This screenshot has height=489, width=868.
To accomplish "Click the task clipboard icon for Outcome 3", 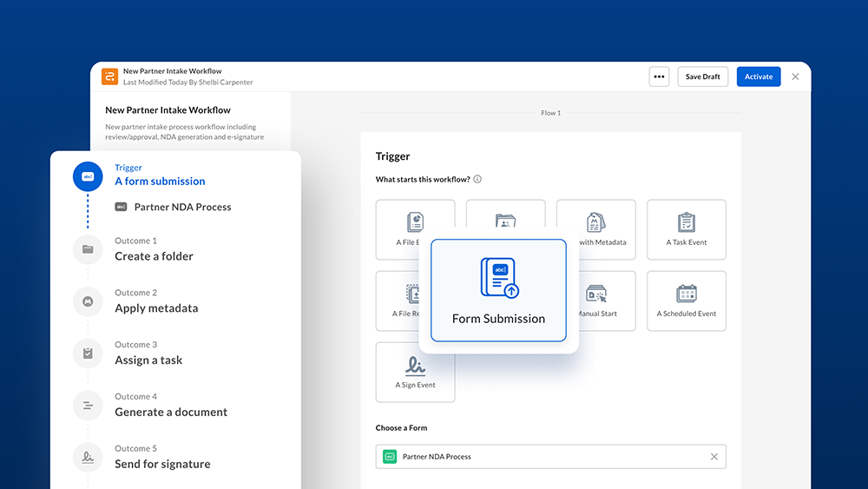I will click(88, 354).
